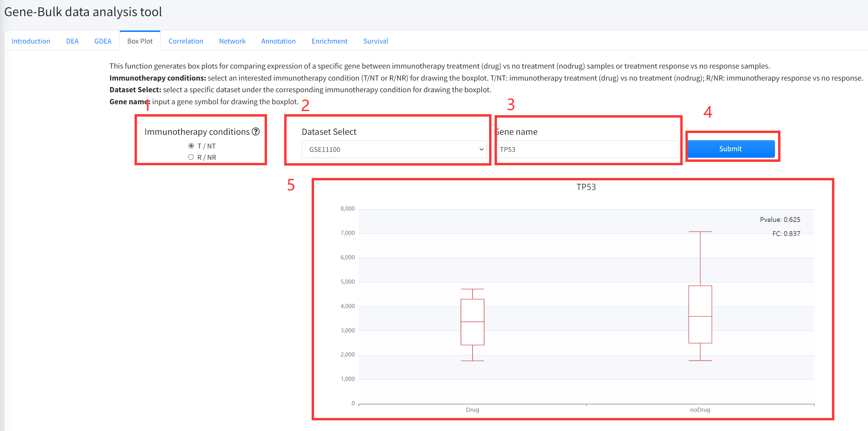The width and height of the screenshot is (868, 431).
Task: Open the Annotation tab
Action: (278, 41)
